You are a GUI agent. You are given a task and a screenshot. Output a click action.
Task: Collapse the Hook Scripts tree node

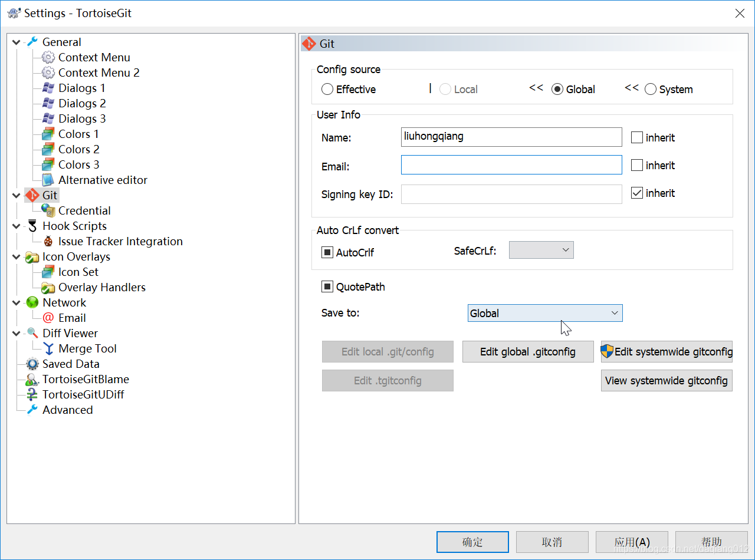tap(16, 226)
